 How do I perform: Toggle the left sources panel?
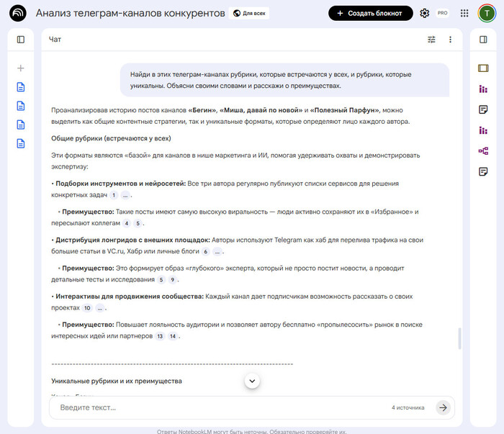[20, 40]
